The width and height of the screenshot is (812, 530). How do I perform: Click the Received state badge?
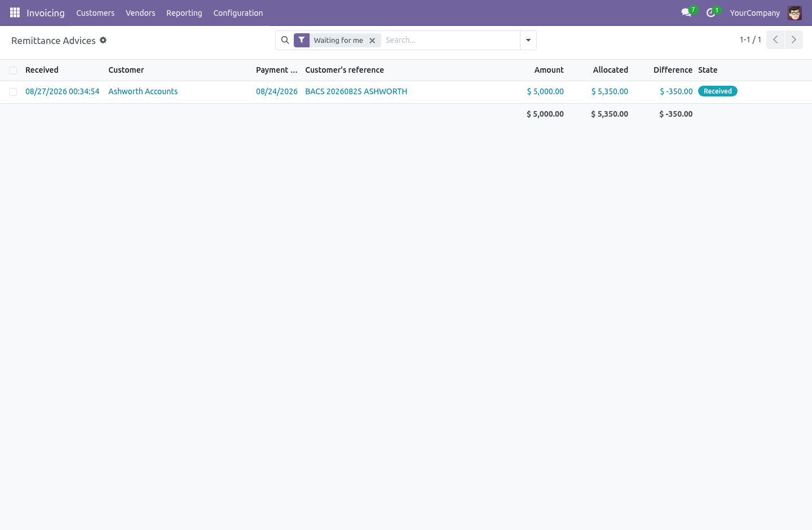[x=718, y=91]
